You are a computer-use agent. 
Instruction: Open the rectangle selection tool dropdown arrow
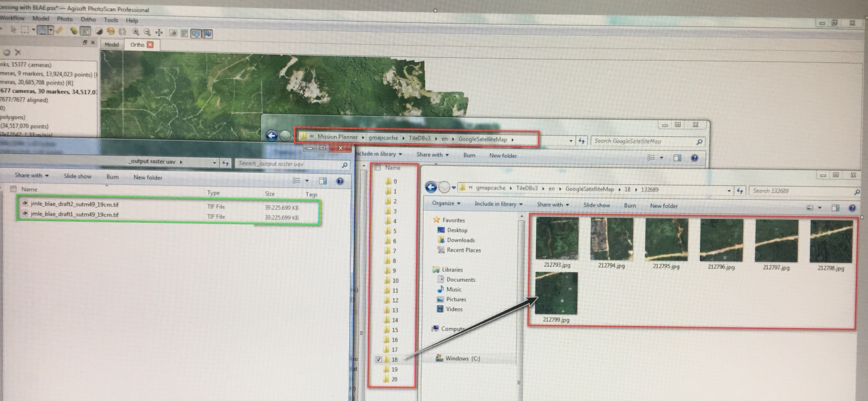pos(33,29)
